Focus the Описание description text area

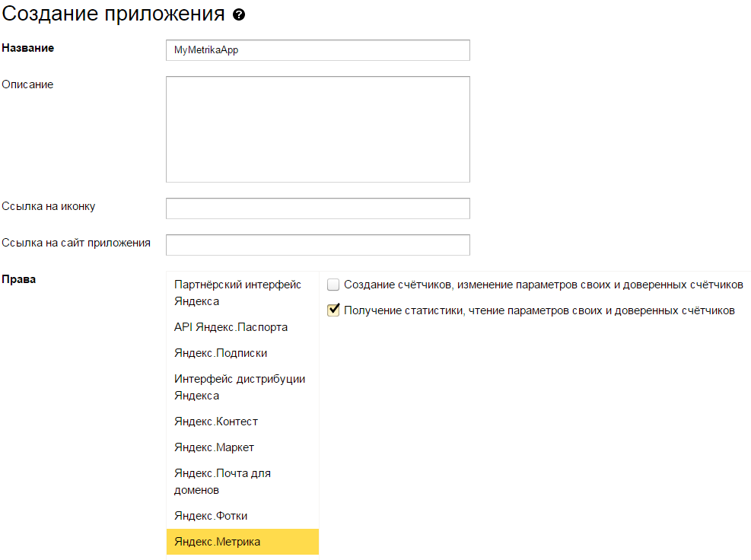[x=317, y=129]
